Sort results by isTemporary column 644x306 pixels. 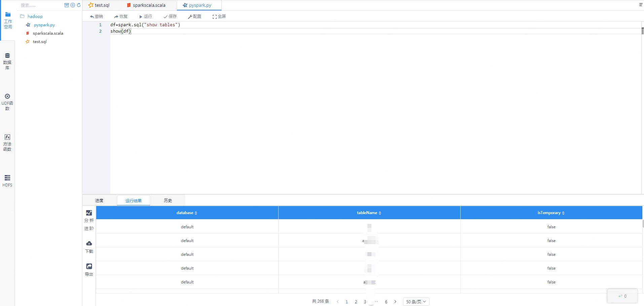pos(563,213)
